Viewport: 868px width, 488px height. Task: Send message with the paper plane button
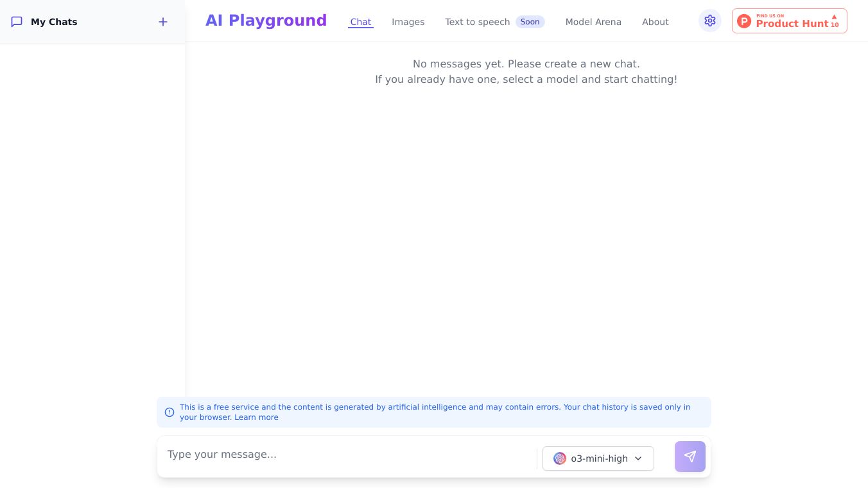pos(690,457)
